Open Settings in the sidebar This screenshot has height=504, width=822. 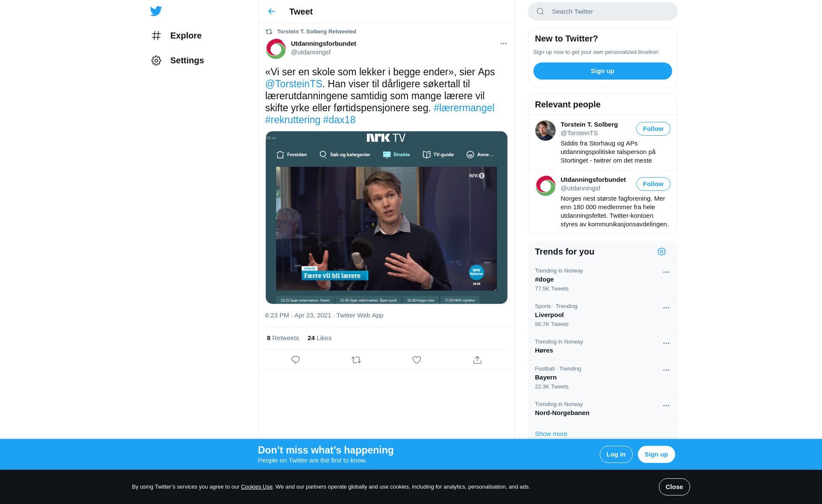click(x=177, y=60)
